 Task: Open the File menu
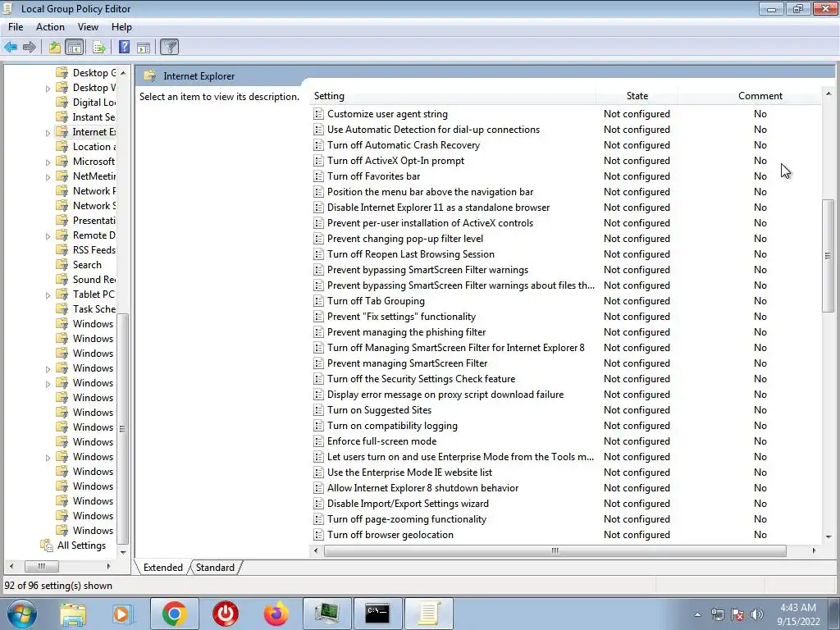[x=16, y=27]
